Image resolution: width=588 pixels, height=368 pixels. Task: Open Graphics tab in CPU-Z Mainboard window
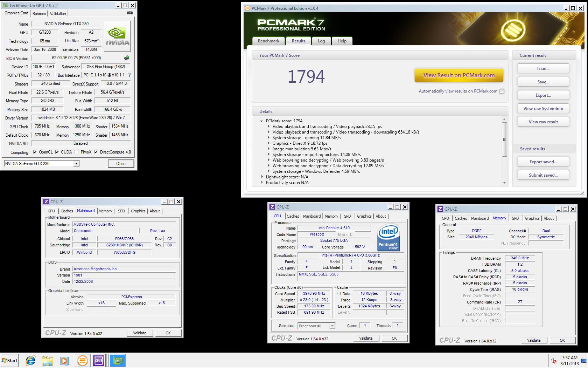coord(138,211)
